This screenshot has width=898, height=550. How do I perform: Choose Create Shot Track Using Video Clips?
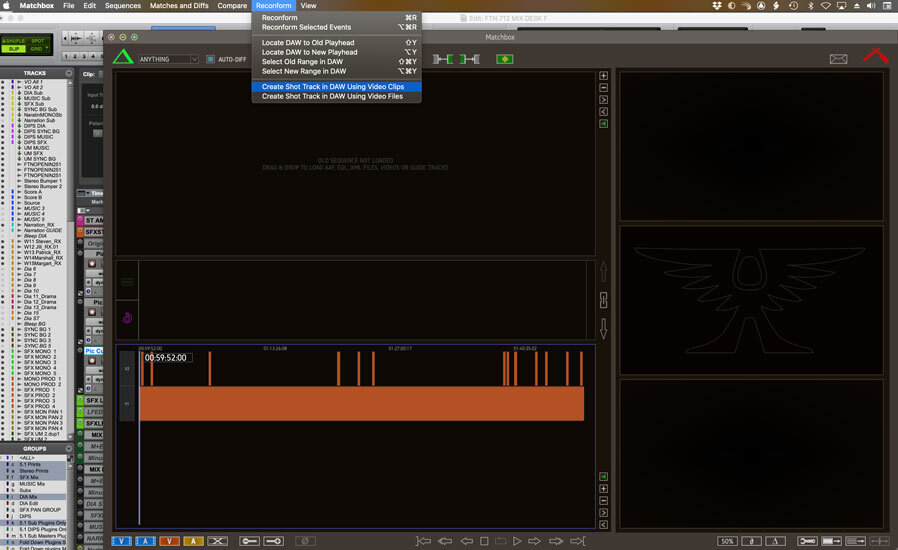point(336,87)
